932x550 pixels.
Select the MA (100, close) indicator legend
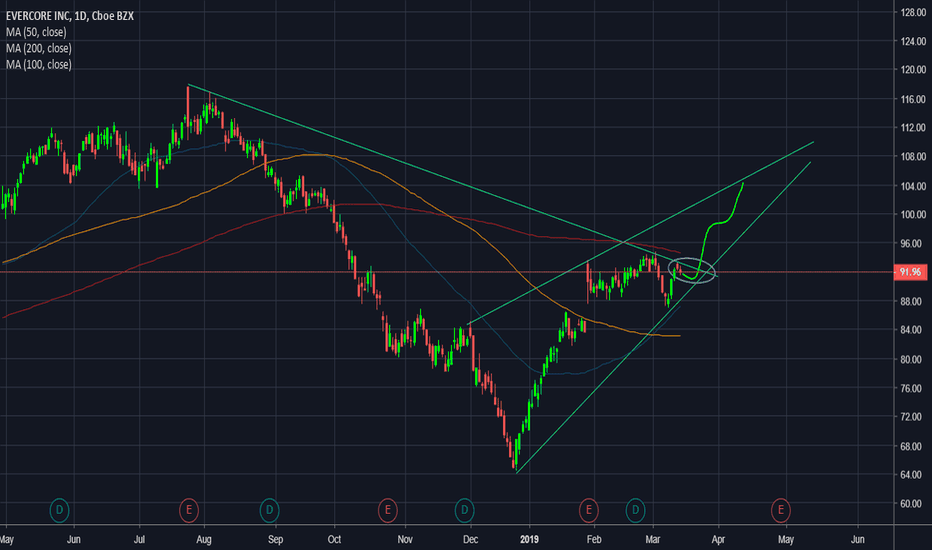[x=39, y=64]
